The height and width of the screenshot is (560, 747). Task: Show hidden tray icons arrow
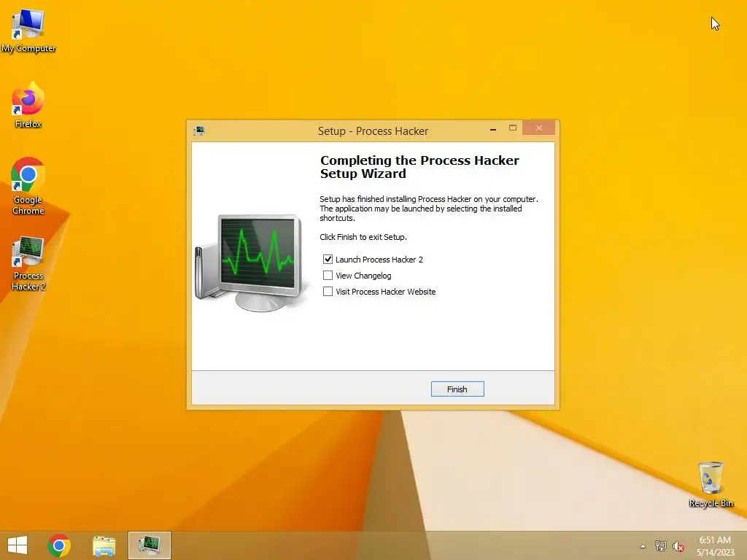point(643,546)
